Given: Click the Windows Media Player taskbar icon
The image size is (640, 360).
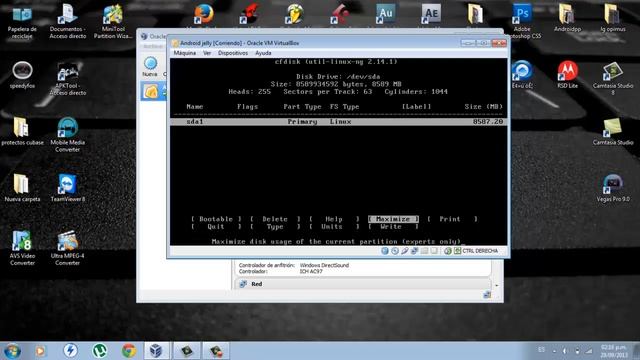Looking at the screenshot, I should click(40, 351).
